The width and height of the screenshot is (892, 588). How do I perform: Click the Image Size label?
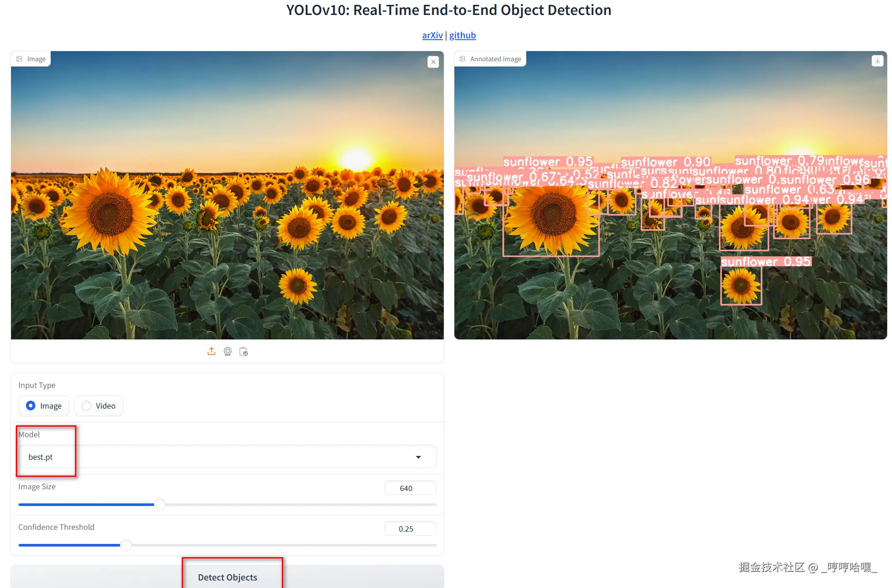point(37,487)
